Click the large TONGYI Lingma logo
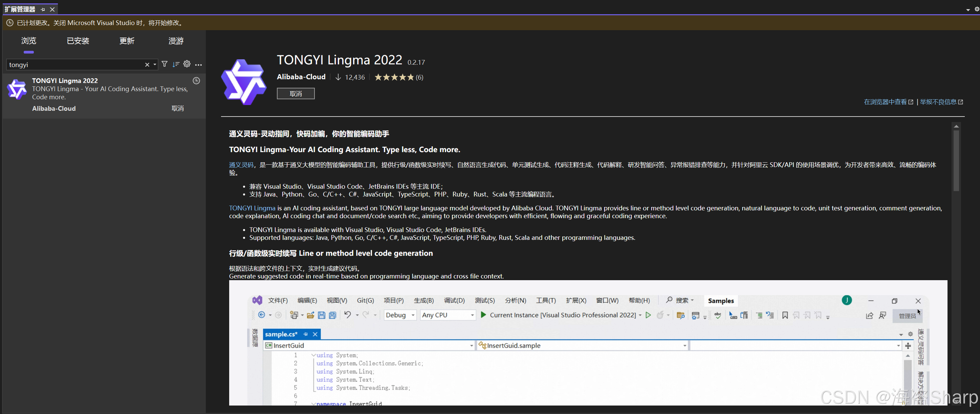This screenshot has width=980, height=414. click(x=243, y=82)
